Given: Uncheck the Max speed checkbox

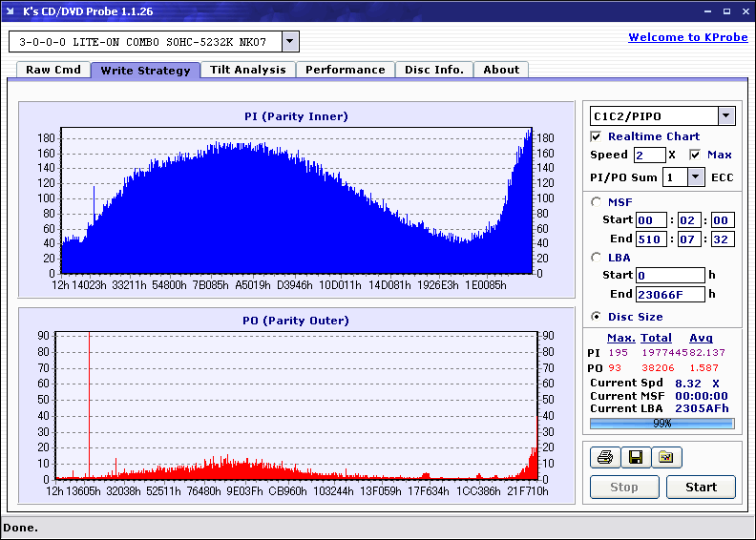Looking at the screenshot, I should pyautogui.click(x=695, y=155).
